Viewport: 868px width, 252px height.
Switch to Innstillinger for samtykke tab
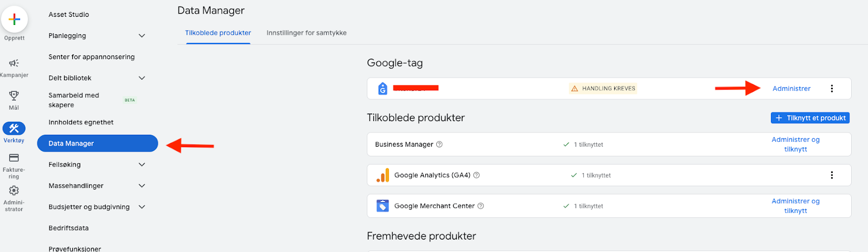click(307, 33)
